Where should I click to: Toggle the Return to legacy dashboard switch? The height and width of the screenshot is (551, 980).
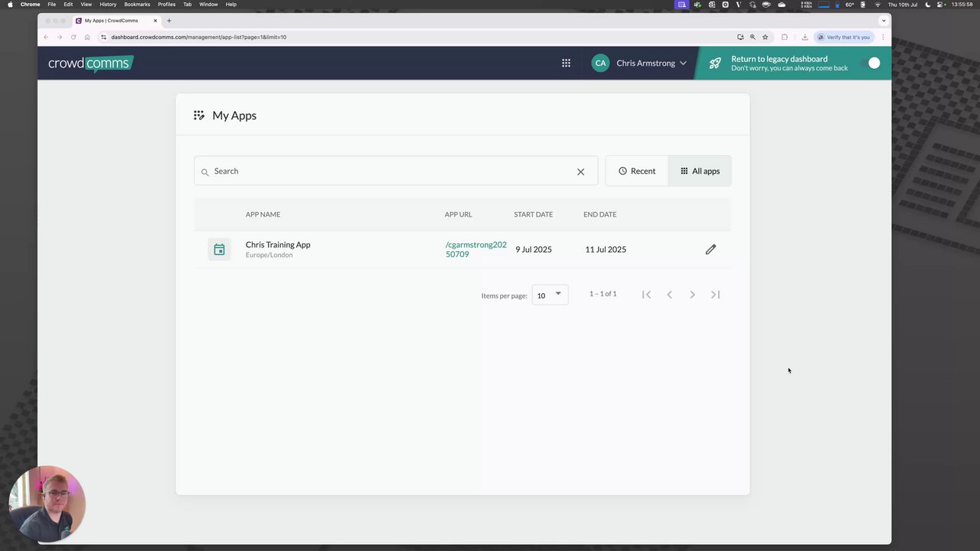[x=870, y=63]
